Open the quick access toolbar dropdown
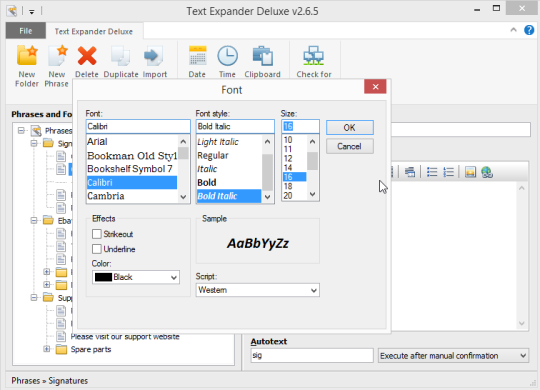 click(32, 12)
